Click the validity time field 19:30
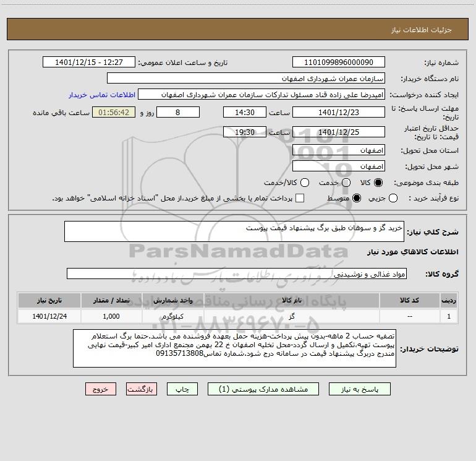Image resolution: width=476 pixels, height=461 pixels. tap(245, 132)
